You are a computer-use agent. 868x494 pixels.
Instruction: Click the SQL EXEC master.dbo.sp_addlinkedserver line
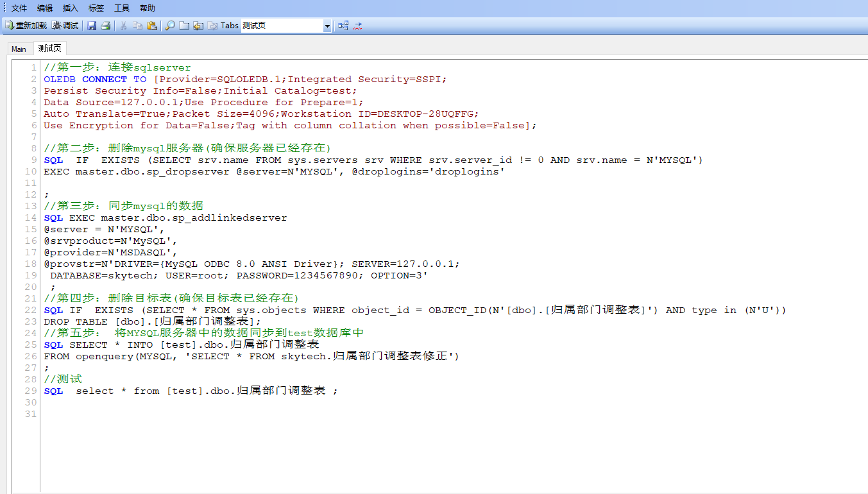point(166,217)
